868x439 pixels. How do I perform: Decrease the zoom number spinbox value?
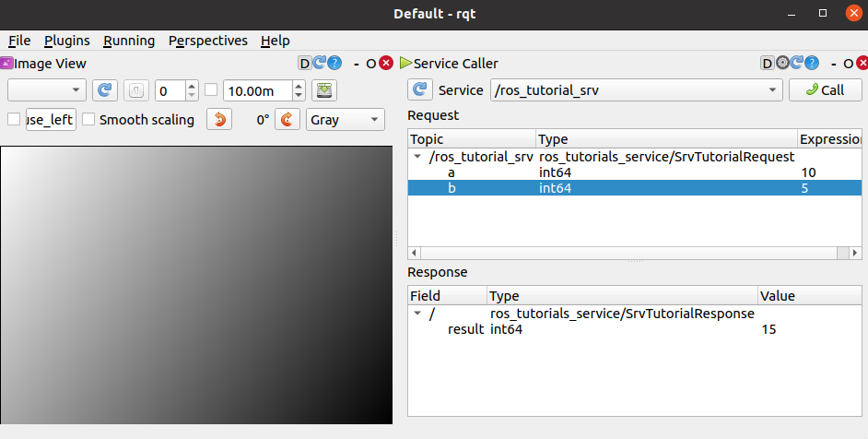[x=192, y=95]
